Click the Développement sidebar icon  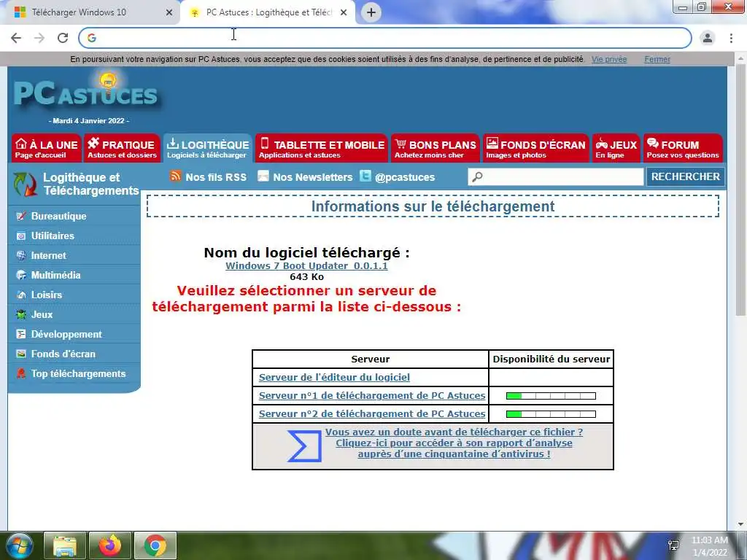pos(21,334)
